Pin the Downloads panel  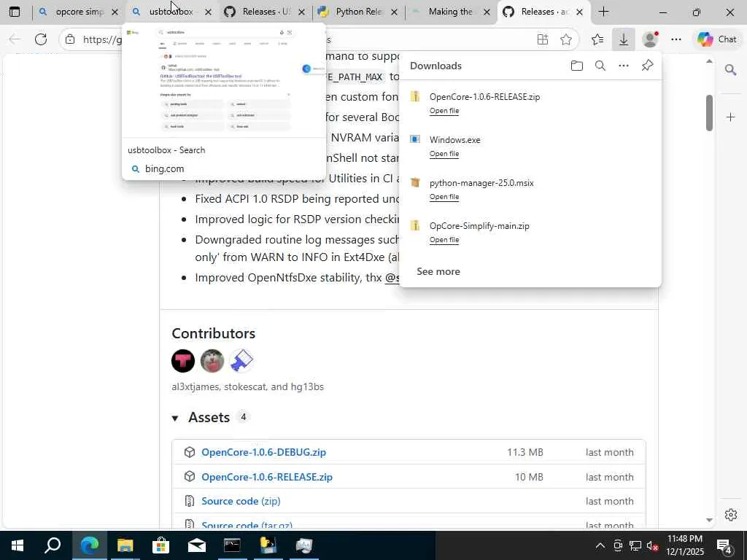[647, 66]
